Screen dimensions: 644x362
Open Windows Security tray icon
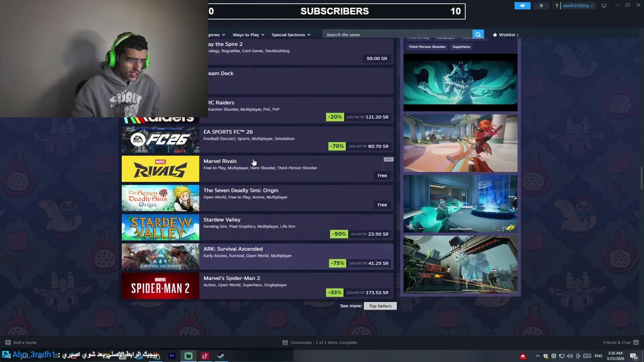click(x=545, y=356)
